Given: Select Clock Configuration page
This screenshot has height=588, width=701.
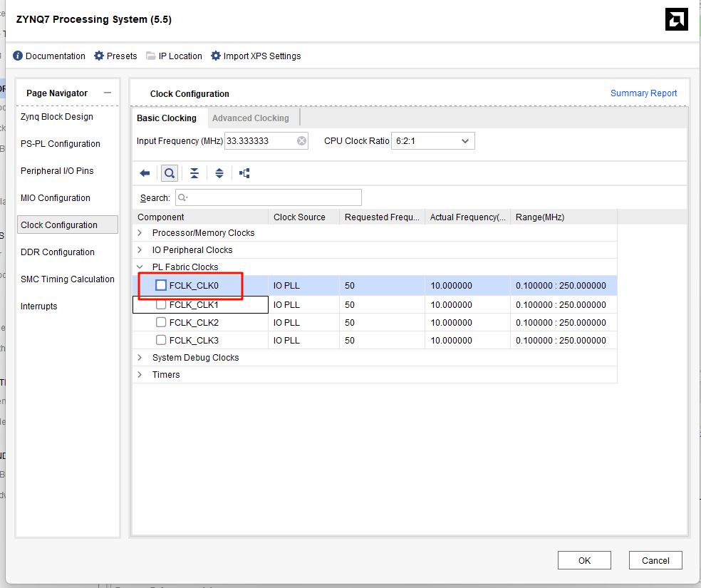Looking at the screenshot, I should pos(68,225).
